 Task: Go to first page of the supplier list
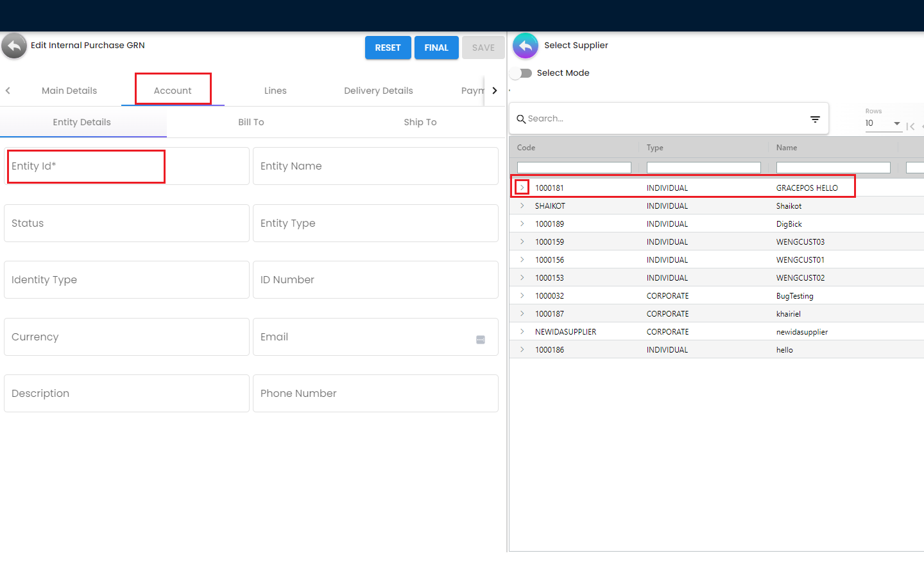910,127
